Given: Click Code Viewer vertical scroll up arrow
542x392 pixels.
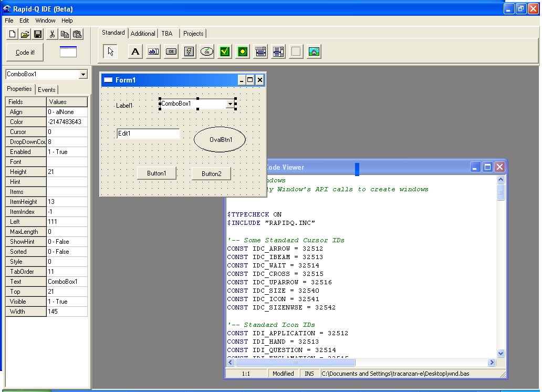Looking at the screenshot, I should point(501,179).
